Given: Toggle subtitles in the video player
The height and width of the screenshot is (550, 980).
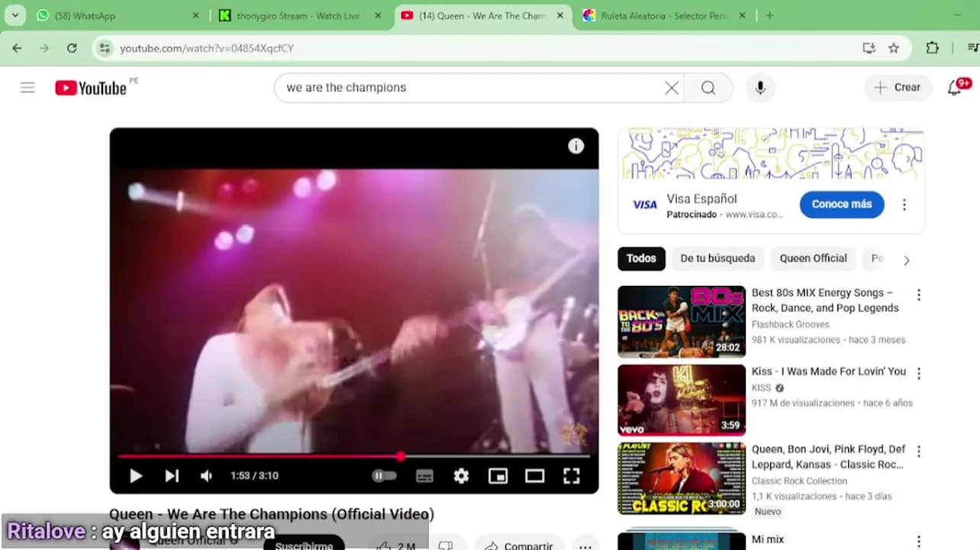Looking at the screenshot, I should (x=424, y=476).
